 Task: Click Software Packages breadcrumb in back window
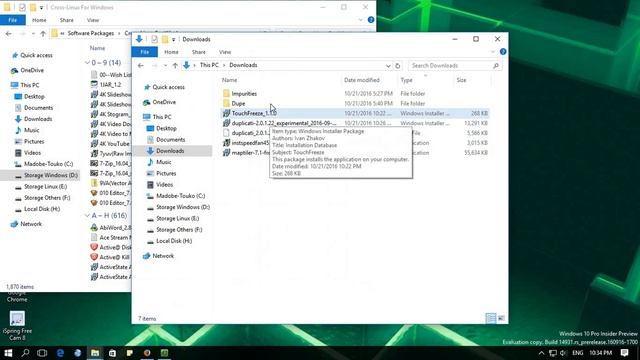pyautogui.click(x=91, y=33)
